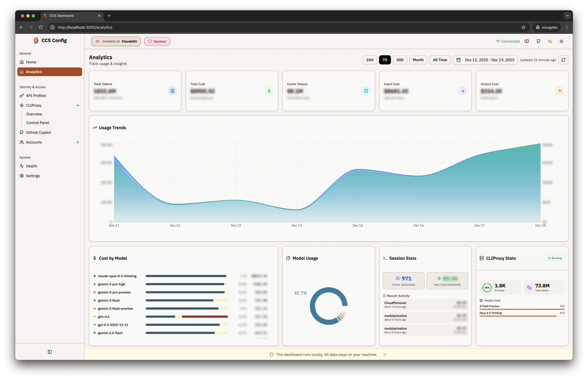Click the Sponsor button
The height and width of the screenshot is (380, 588).
[x=157, y=41]
